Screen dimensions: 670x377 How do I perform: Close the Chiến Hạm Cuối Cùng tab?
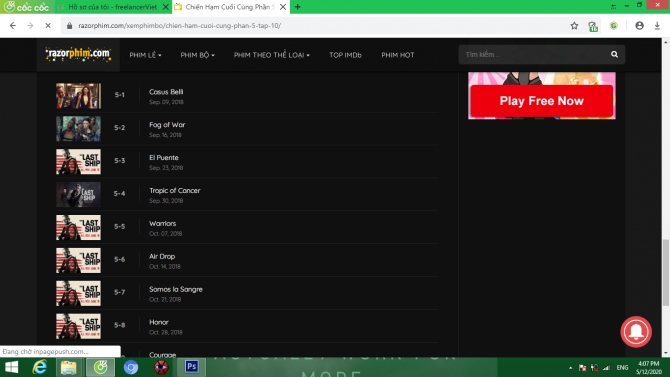coord(283,7)
